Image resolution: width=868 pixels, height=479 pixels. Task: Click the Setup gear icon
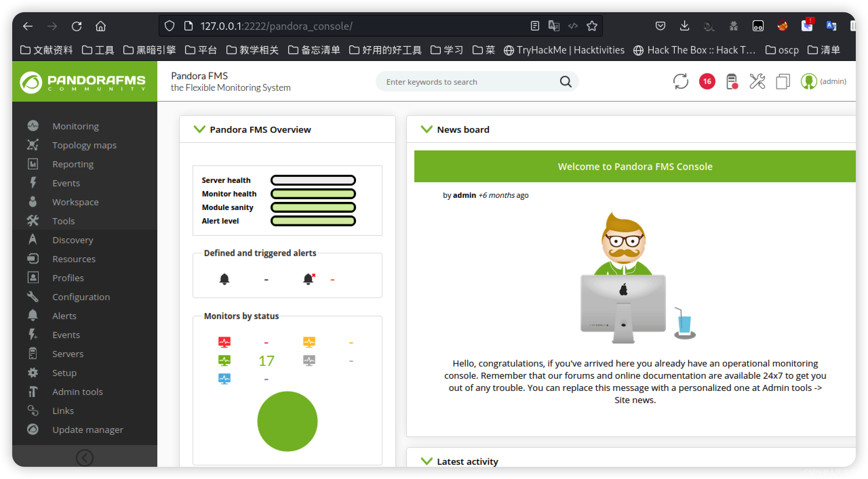click(x=33, y=373)
